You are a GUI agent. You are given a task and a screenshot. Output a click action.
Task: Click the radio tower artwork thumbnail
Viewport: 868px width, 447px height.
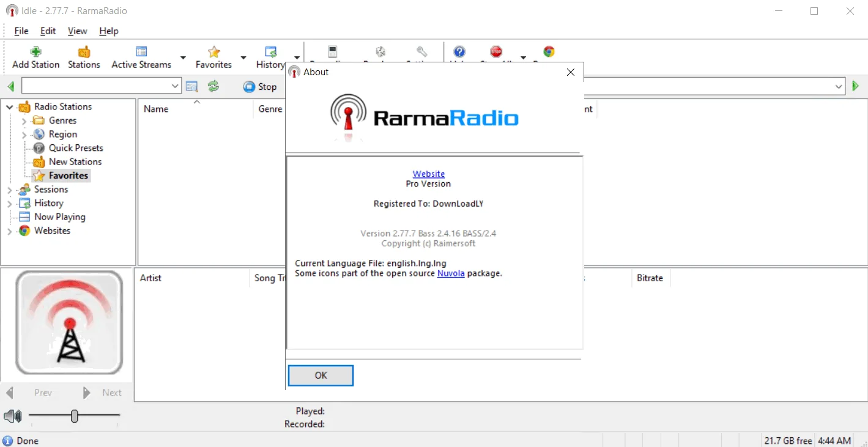pos(69,323)
